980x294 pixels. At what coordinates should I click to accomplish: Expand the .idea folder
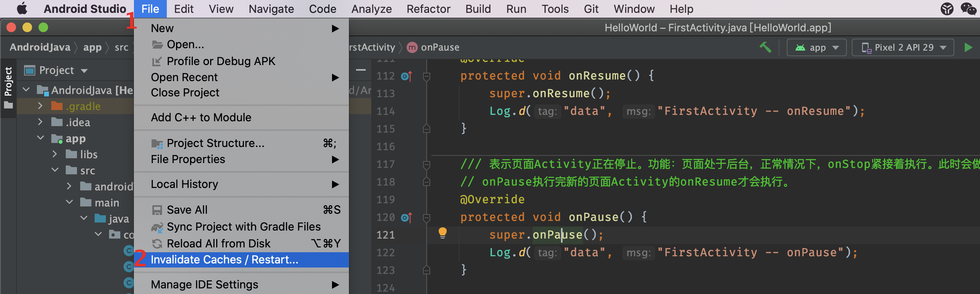pos(40,122)
